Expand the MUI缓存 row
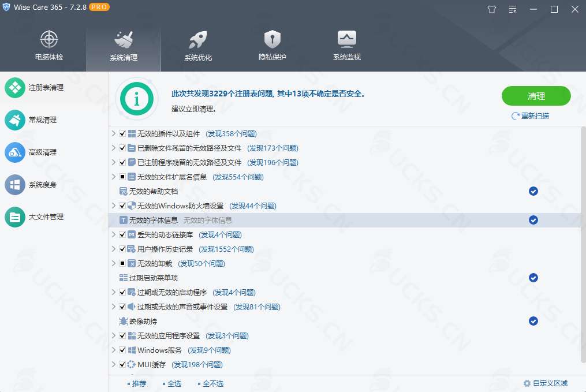 [114, 364]
